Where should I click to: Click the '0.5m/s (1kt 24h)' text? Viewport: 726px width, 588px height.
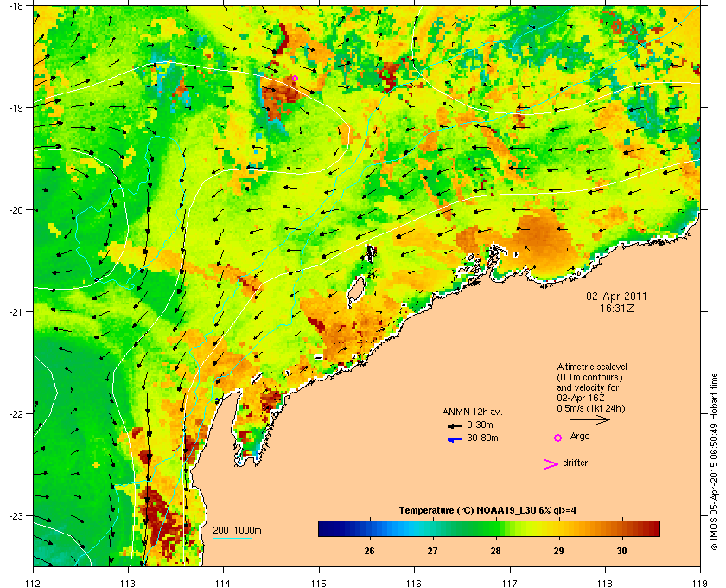(x=591, y=409)
